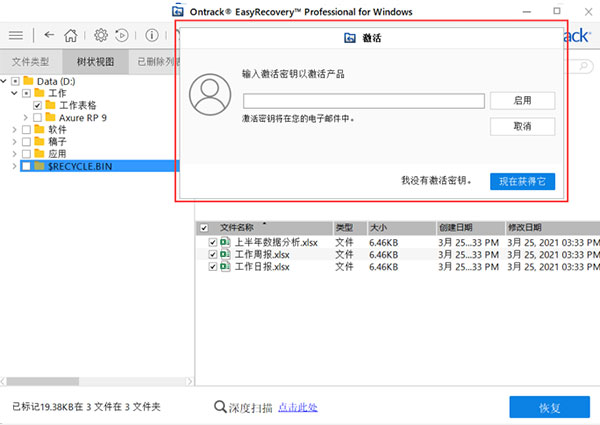Switch to the 已删除列表 tab
Screen dimensions: 600x425
point(155,62)
